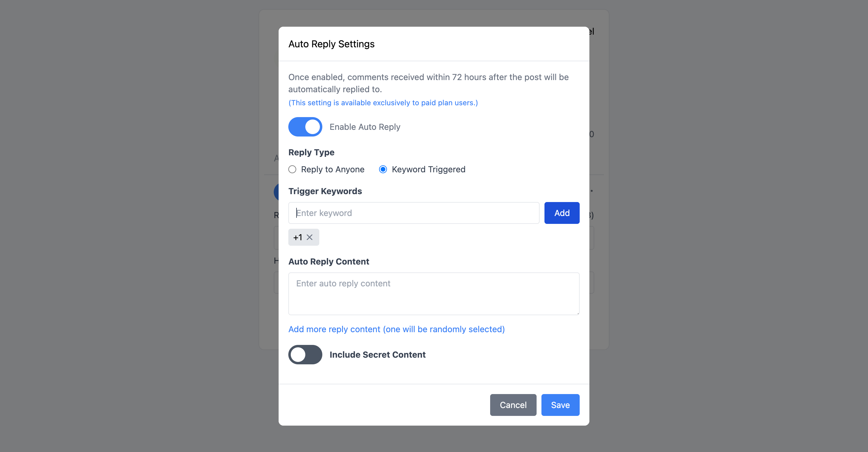Screen dimensions: 868x452
Task: Click the Add more reply content link
Action: (396, 329)
